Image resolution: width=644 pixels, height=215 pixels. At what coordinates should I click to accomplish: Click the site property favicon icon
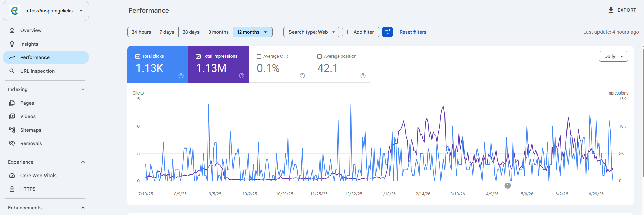tap(15, 11)
